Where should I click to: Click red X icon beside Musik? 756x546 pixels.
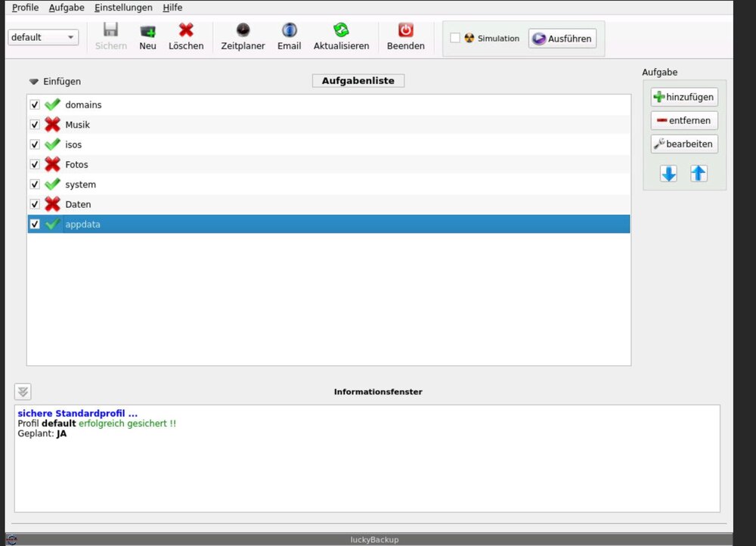(52, 125)
